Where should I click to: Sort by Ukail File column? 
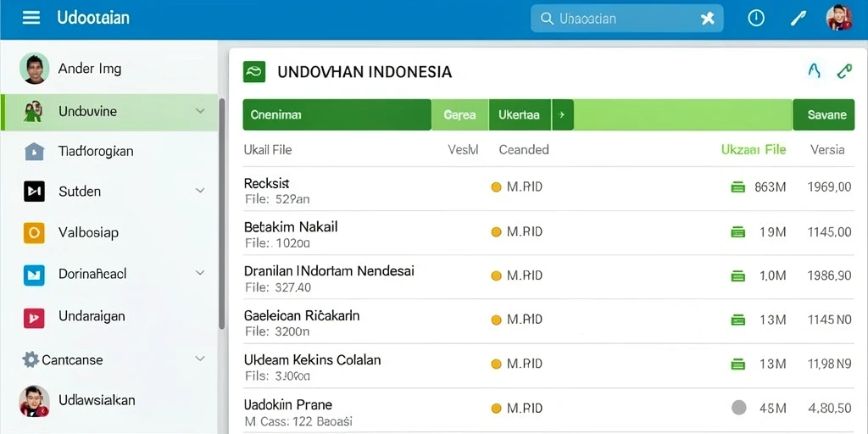[267, 149]
